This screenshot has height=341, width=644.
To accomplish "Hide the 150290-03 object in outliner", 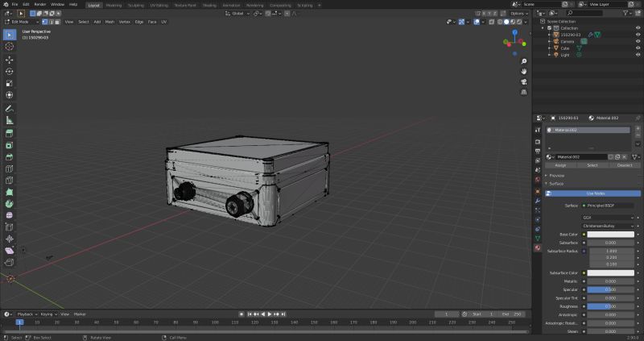I will [x=638, y=35].
